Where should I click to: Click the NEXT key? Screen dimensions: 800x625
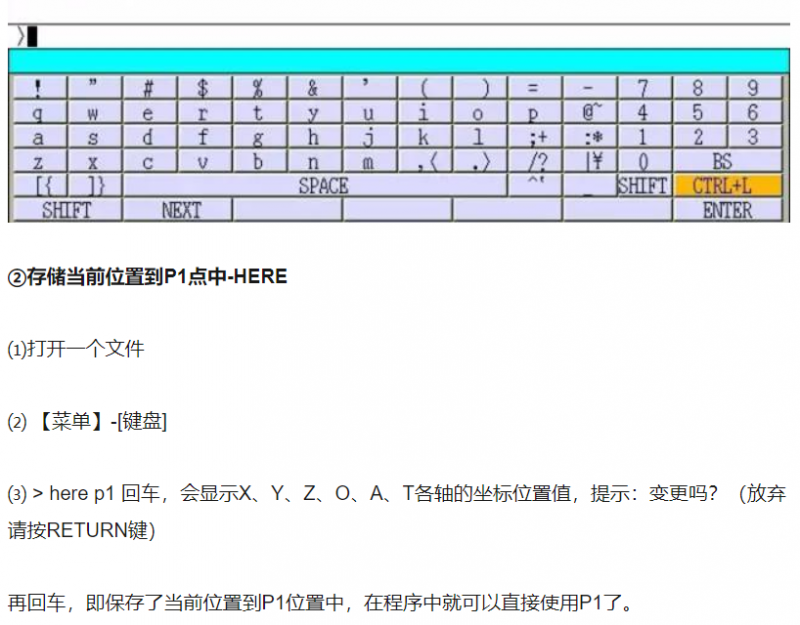point(177,210)
